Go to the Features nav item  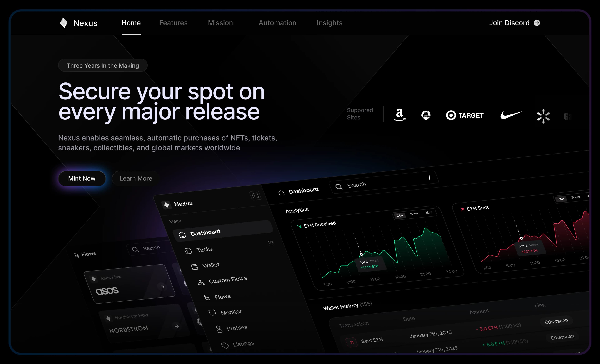coord(173,23)
